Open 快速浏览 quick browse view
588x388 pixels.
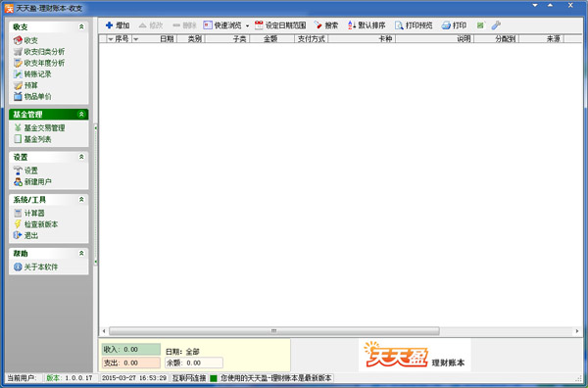222,25
